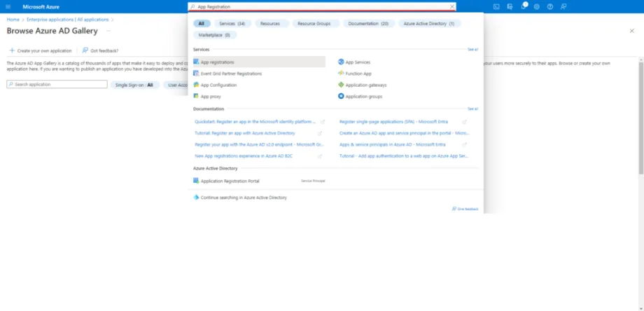Viewport: 644px width, 311px height.
Task: Click the Got feedback icon
Action: click(x=85, y=50)
